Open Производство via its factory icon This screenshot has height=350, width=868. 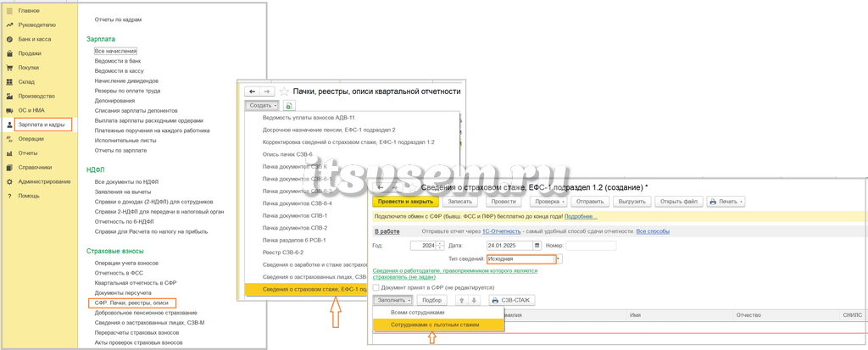pyautogui.click(x=8, y=97)
